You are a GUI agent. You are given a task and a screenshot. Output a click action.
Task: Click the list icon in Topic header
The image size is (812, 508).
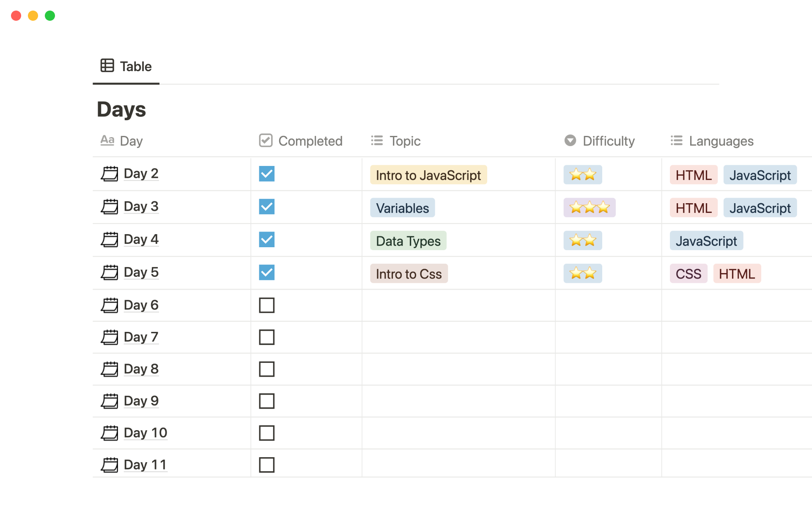click(377, 141)
